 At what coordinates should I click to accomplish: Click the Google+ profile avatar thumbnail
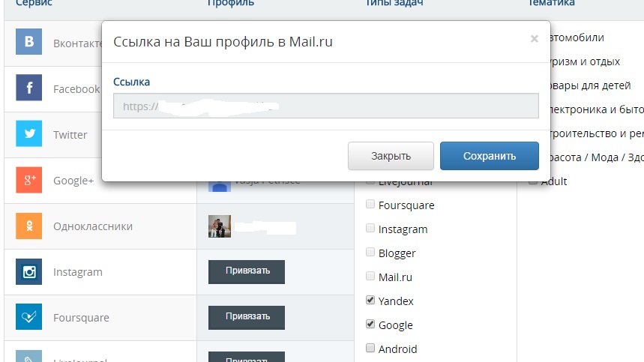pyautogui.click(x=220, y=187)
